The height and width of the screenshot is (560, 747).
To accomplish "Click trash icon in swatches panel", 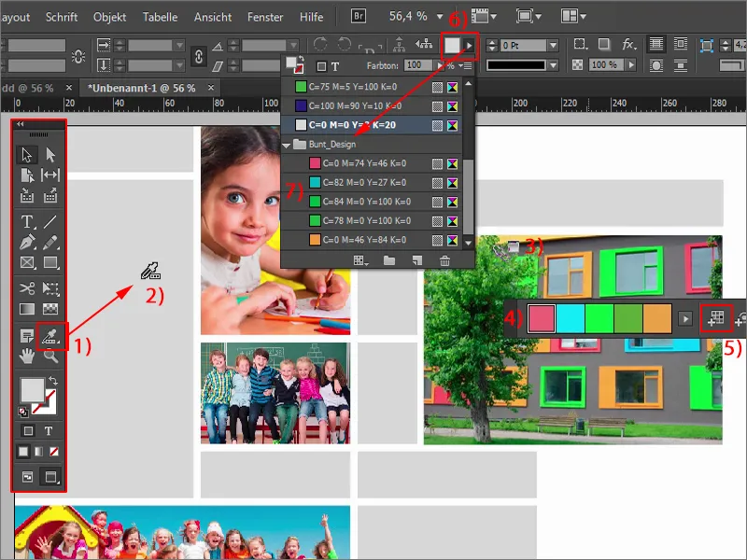I will tap(444, 260).
